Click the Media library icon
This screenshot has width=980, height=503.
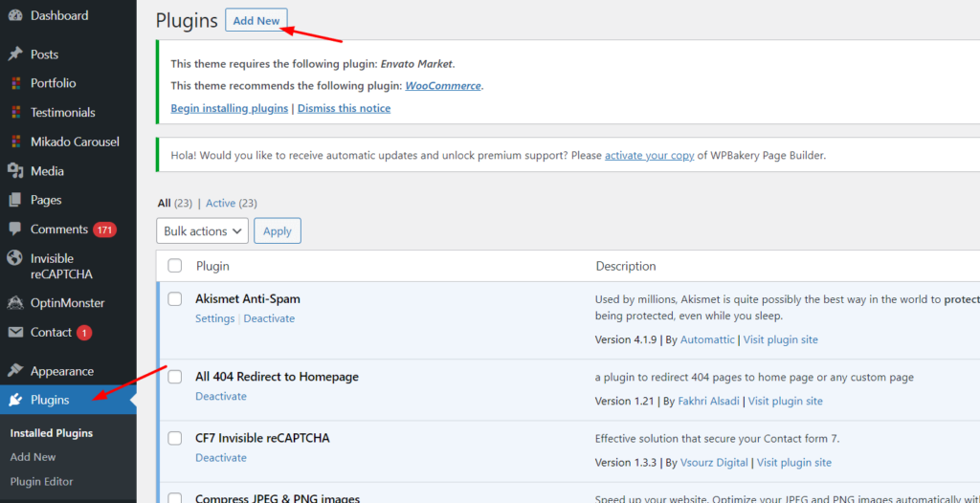pyautogui.click(x=15, y=170)
